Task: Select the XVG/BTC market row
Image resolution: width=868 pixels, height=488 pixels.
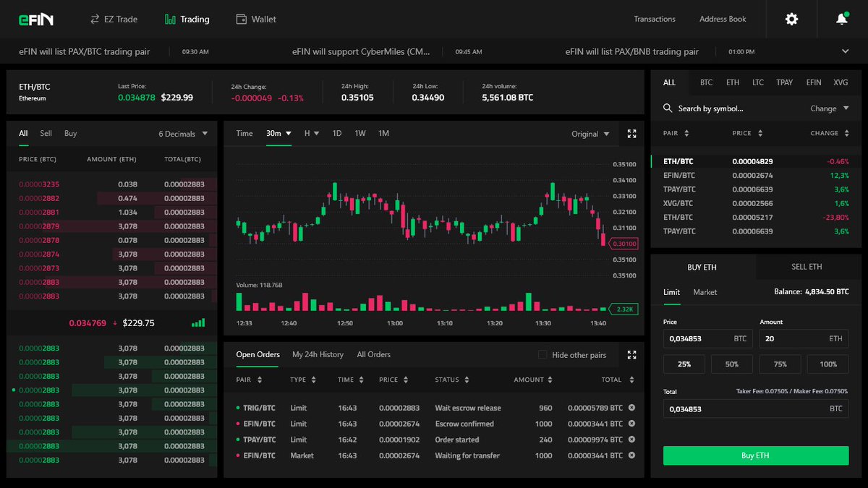Action: 756,203
